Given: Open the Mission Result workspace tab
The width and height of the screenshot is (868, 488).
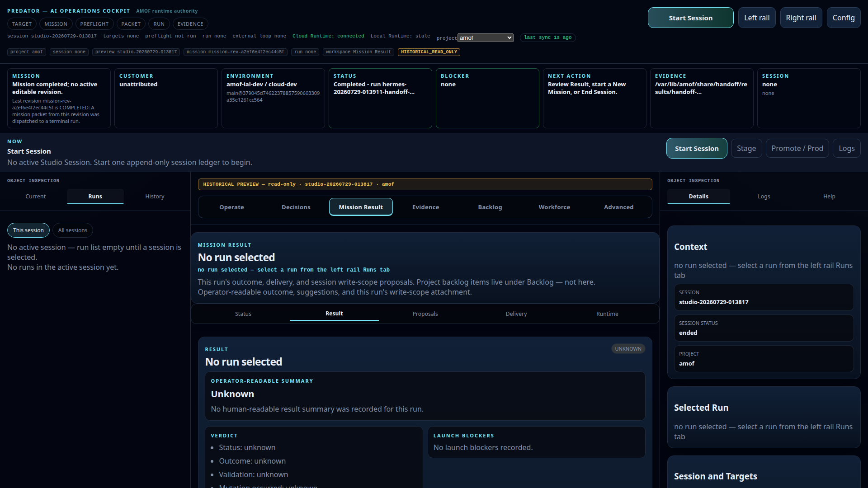Looking at the screenshot, I should (x=361, y=207).
